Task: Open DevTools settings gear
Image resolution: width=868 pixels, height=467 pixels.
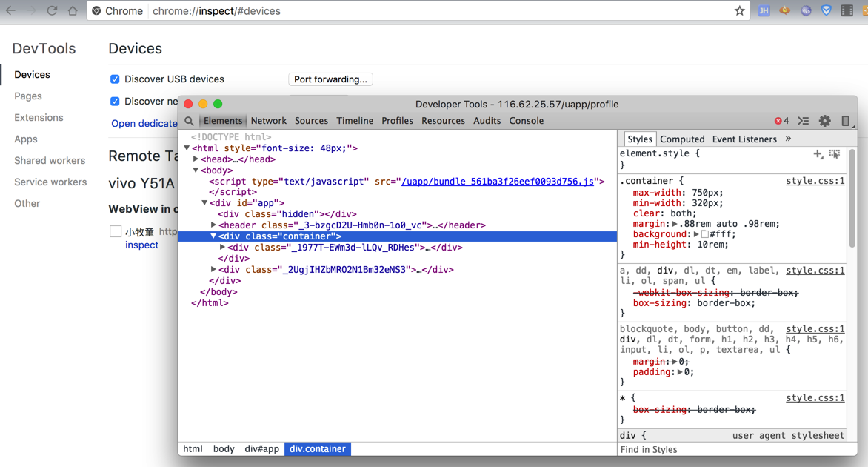Action: pyautogui.click(x=825, y=121)
